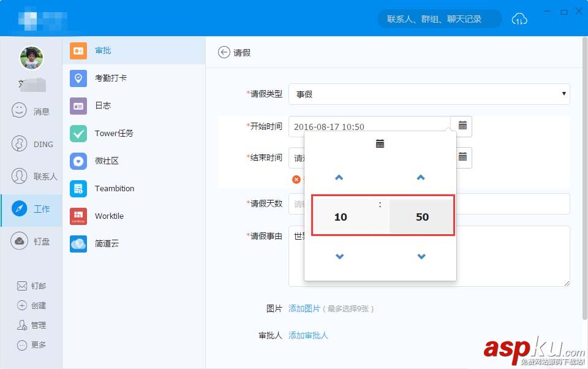Open the 开始时间 calendar picker icon

pyautogui.click(x=462, y=126)
